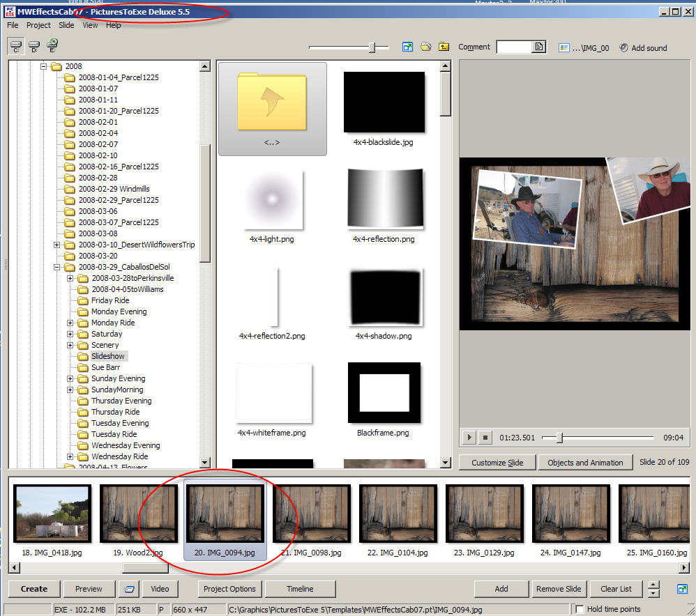
Task: Open the Slide menu
Action: point(66,25)
